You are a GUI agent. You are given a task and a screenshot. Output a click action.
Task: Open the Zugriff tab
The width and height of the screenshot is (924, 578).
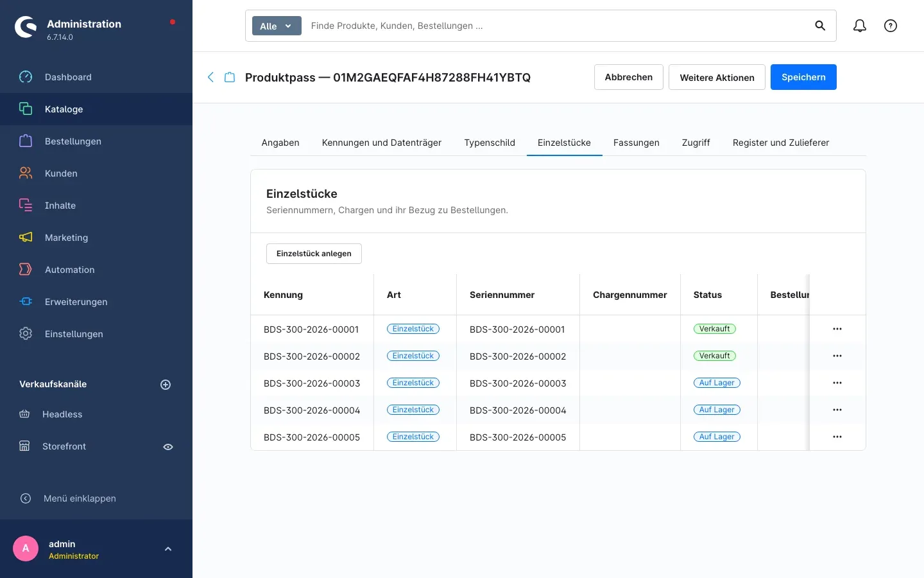pyautogui.click(x=696, y=143)
